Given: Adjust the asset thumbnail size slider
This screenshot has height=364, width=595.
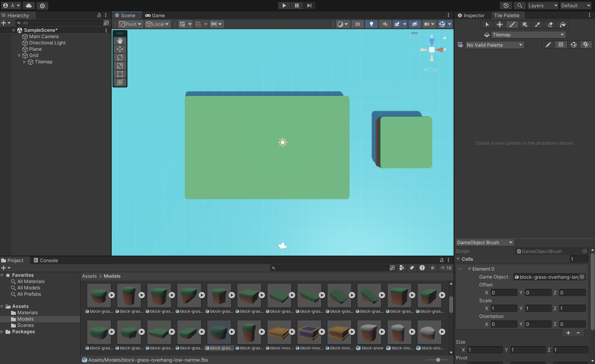Looking at the screenshot, I should point(438,360).
